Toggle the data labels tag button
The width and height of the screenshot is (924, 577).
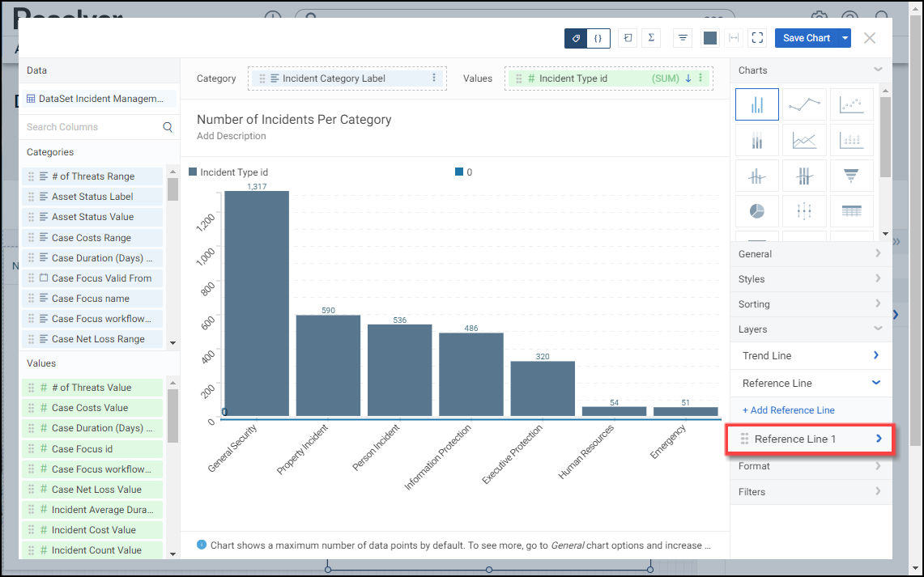coord(576,38)
